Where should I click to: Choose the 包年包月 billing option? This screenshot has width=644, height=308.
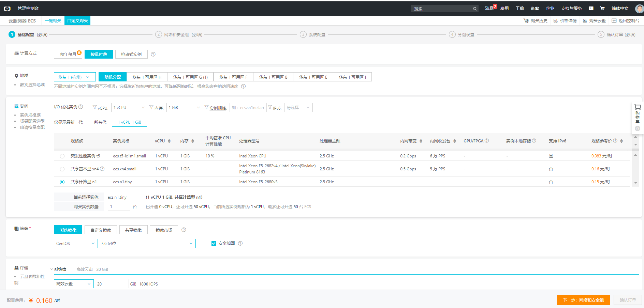pyautogui.click(x=68, y=54)
